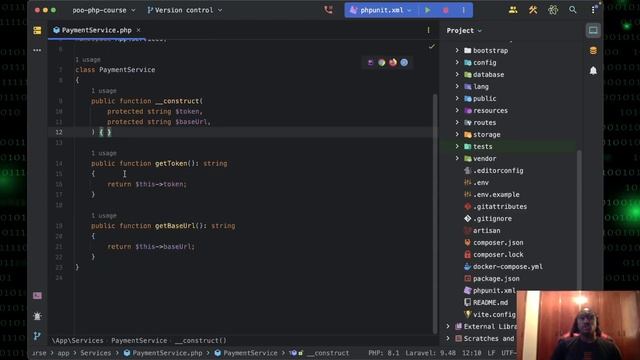
Task: Select README.md file
Action: (490, 302)
